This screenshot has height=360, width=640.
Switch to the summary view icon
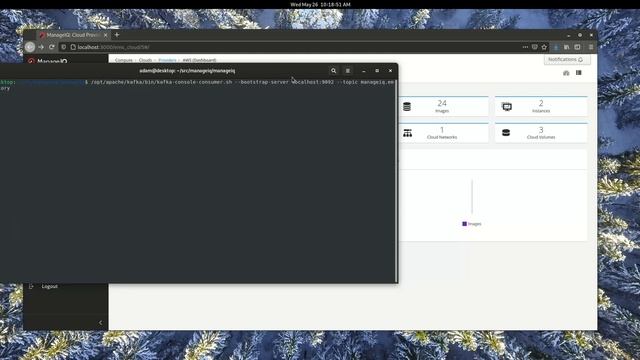coord(578,73)
